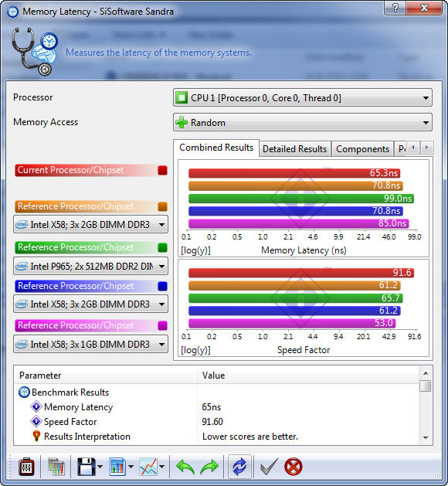Click the green plus icon beside Random
Viewport: 448px width, 486px height.
pyautogui.click(x=182, y=122)
